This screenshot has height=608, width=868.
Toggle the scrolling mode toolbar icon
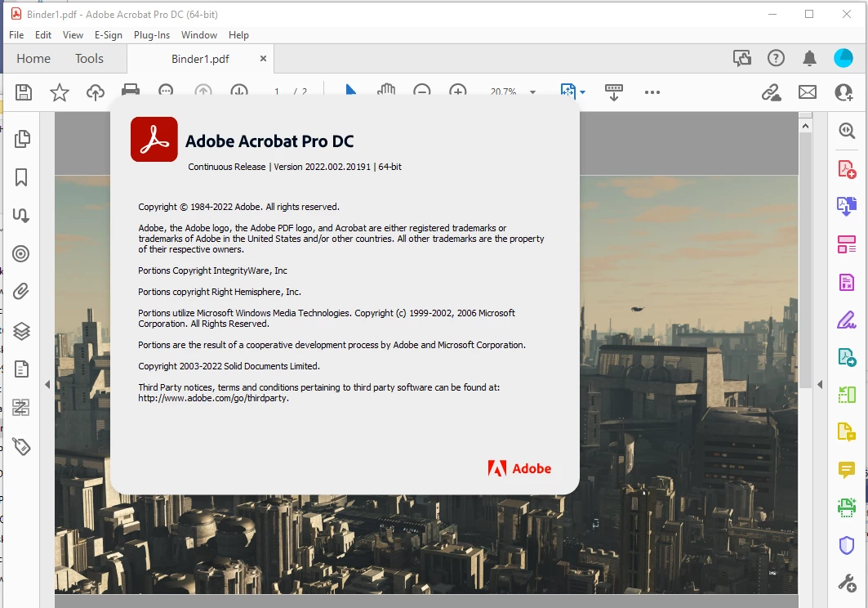click(x=614, y=92)
